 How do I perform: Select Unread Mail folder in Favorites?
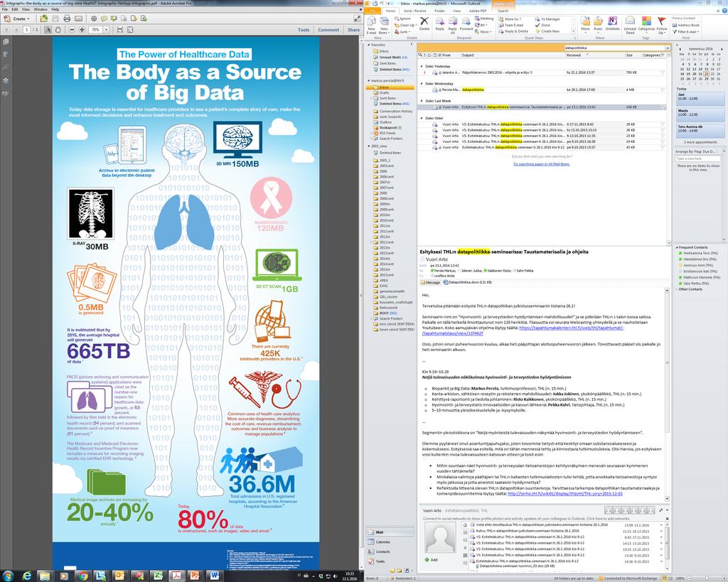(x=393, y=58)
